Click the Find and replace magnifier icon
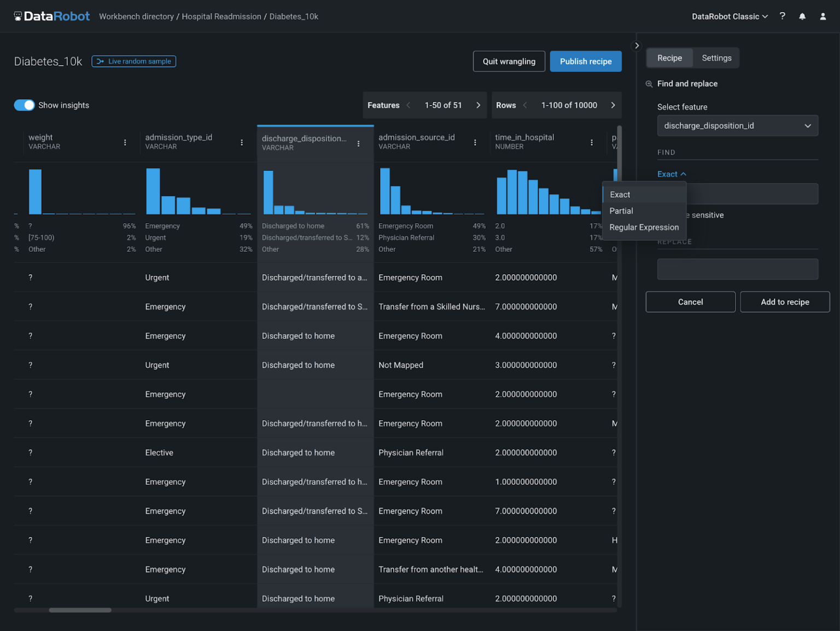 (649, 83)
